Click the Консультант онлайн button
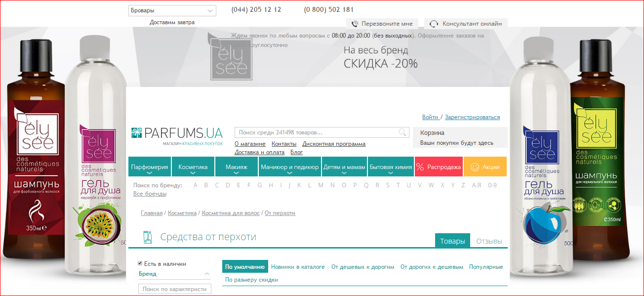Image resolution: width=644 pixels, height=296 pixels. point(466,24)
